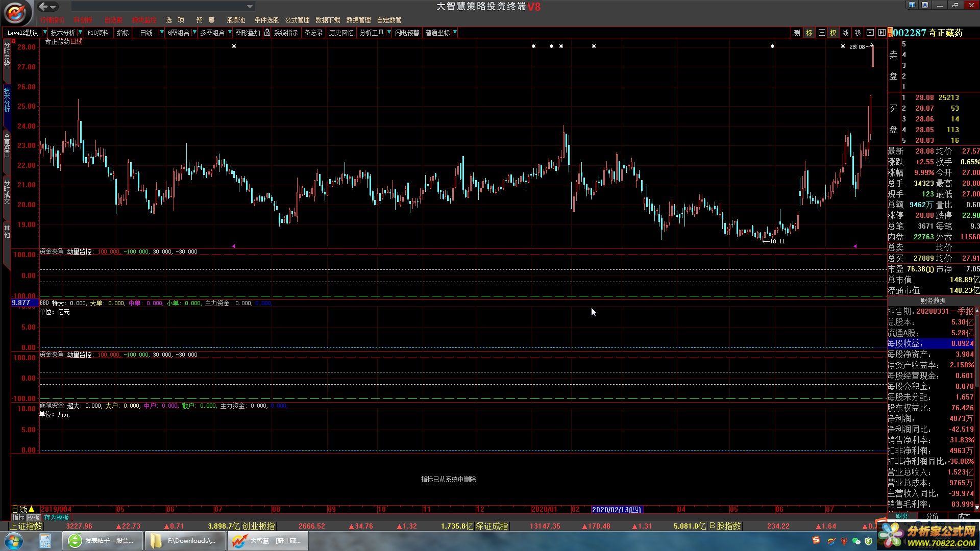
Task: Open the 自选股 menu
Action: (113, 20)
